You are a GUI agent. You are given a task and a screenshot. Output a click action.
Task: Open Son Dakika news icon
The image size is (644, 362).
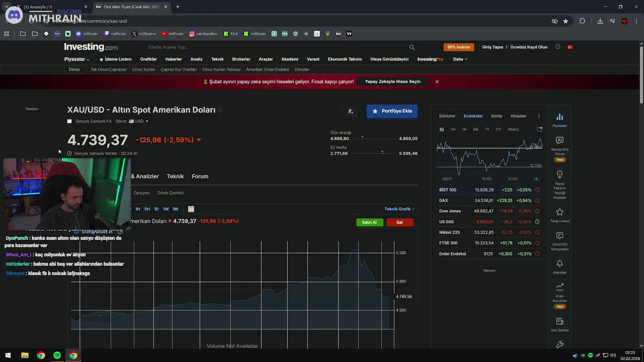(x=559, y=321)
